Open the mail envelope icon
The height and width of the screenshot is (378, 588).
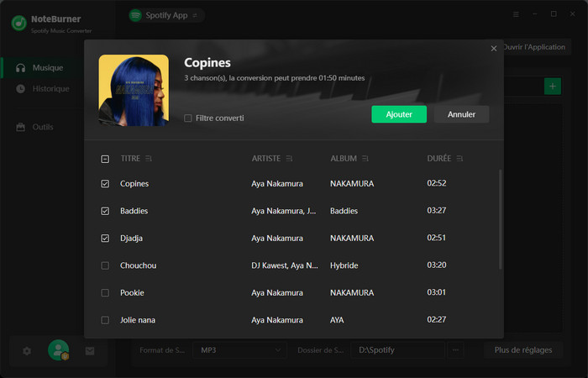point(90,351)
